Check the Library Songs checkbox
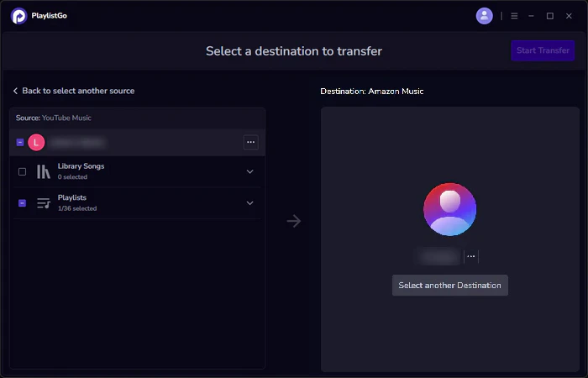The width and height of the screenshot is (588, 378). (x=22, y=171)
